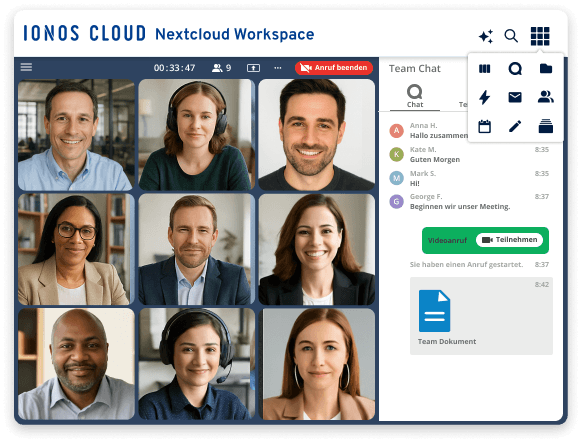Open the Talk app icon in launcher
The width and height of the screenshot is (582, 443).
515,69
